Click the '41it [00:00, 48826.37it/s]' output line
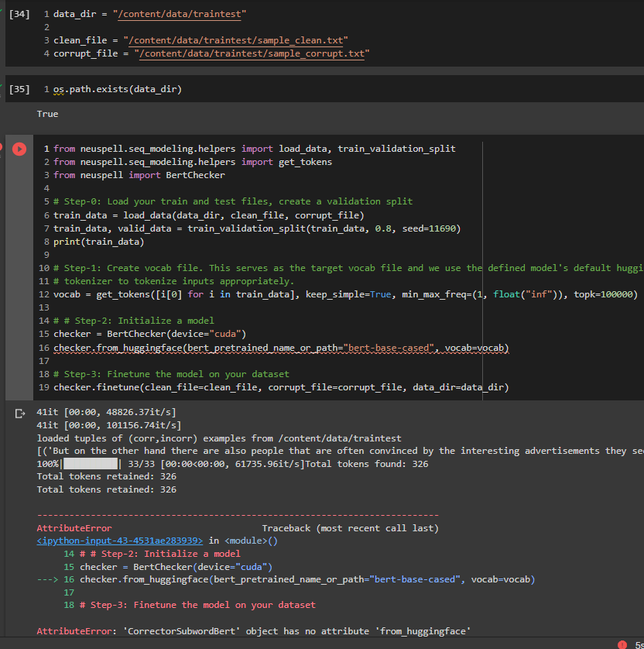The image size is (644, 649). 106,412
